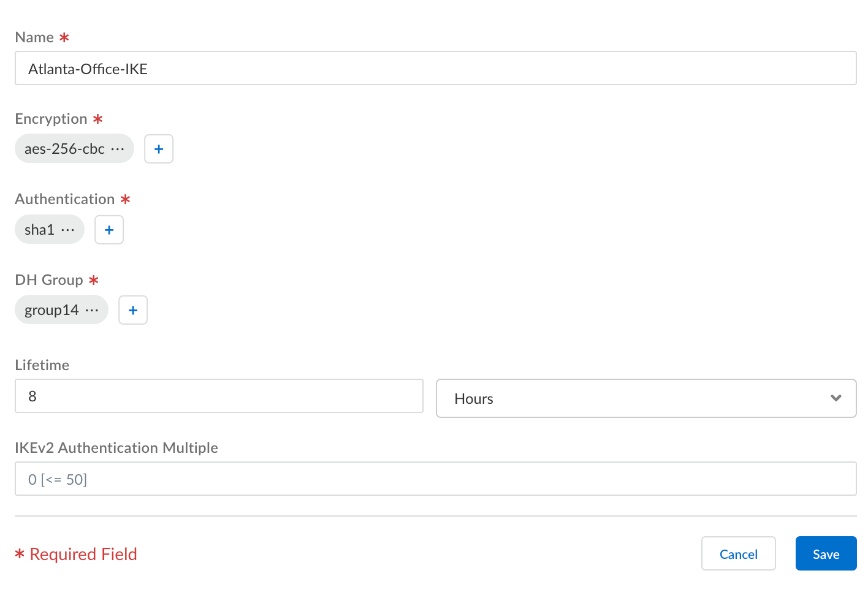Open the ellipsis menu on aes-256-cbc chip

tap(118, 149)
